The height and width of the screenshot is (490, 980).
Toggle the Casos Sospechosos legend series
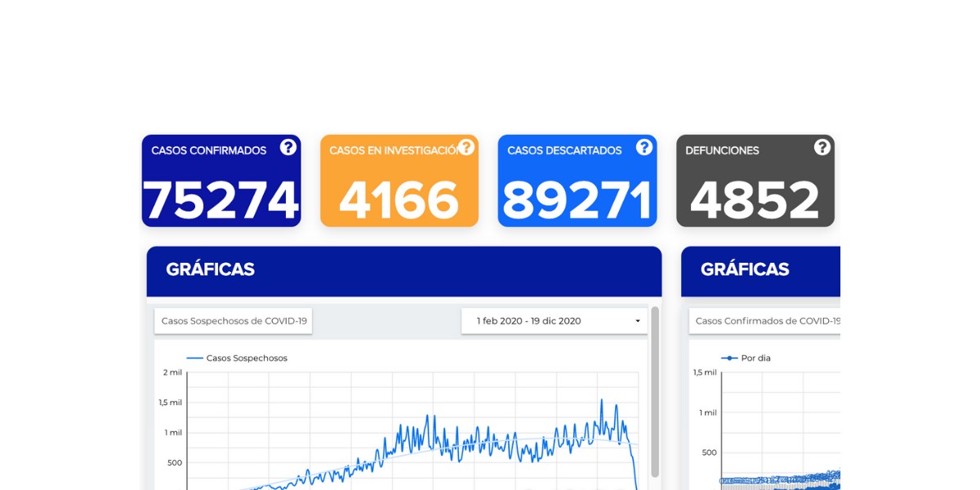[x=238, y=358]
